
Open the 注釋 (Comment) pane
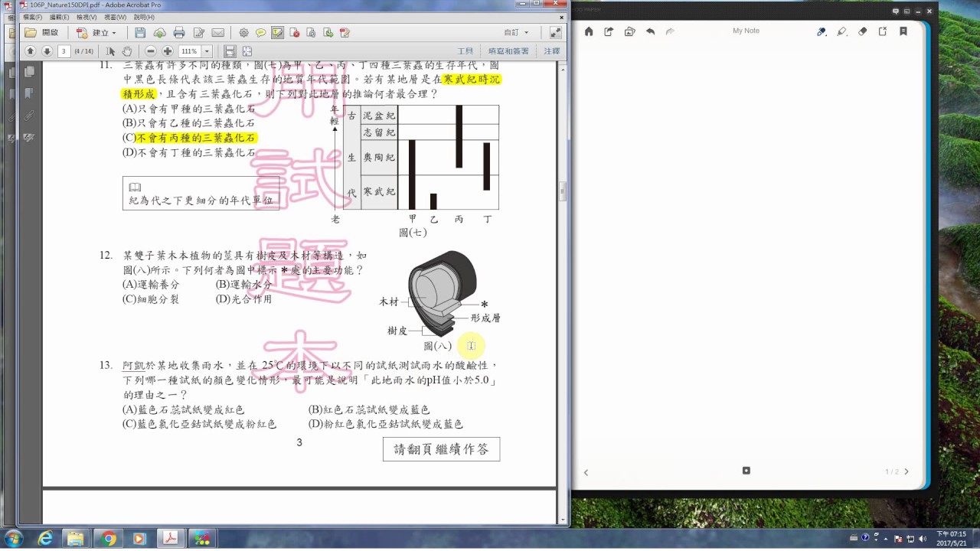(551, 51)
